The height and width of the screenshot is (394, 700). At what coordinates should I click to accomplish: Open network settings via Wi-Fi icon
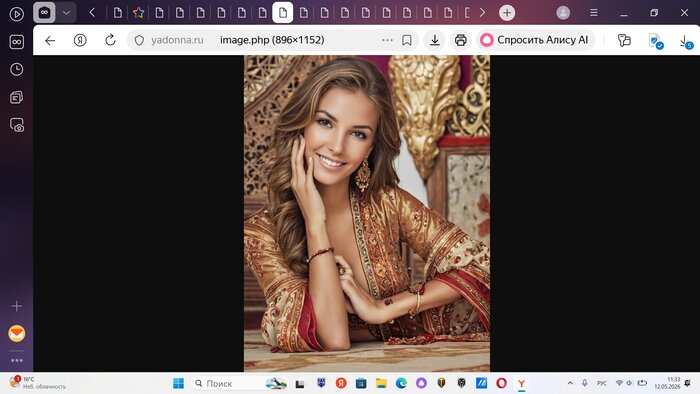pyautogui.click(x=619, y=383)
